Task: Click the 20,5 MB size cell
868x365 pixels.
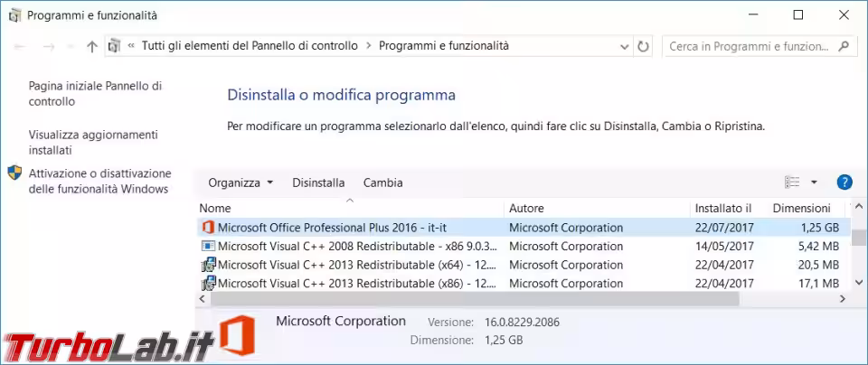Action: tap(819, 265)
